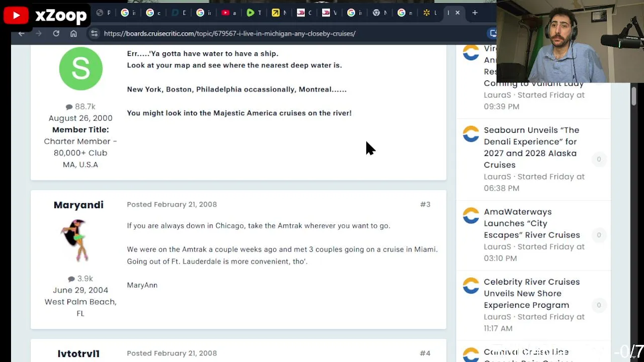Switch to the blue D icon tab

tap(178, 13)
